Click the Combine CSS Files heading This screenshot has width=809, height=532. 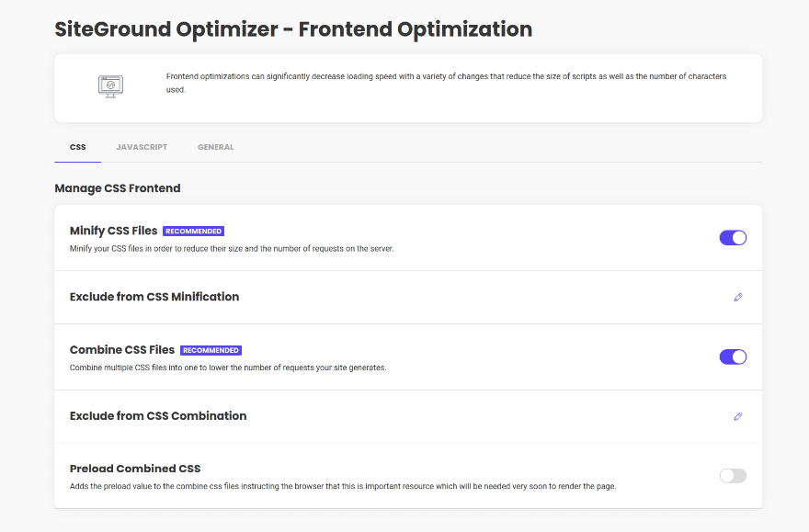click(122, 350)
